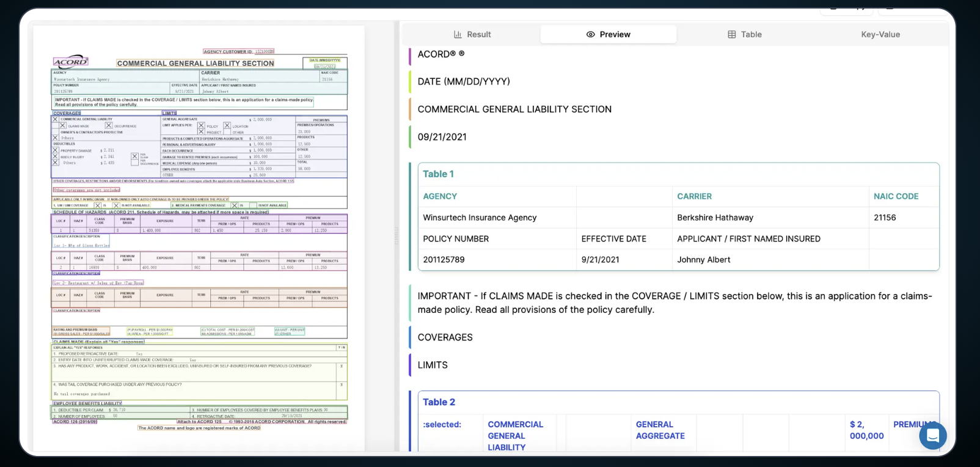980x467 pixels.
Task: Toggle the Location checkbox under Limit Applies Per
Action: click(x=227, y=126)
